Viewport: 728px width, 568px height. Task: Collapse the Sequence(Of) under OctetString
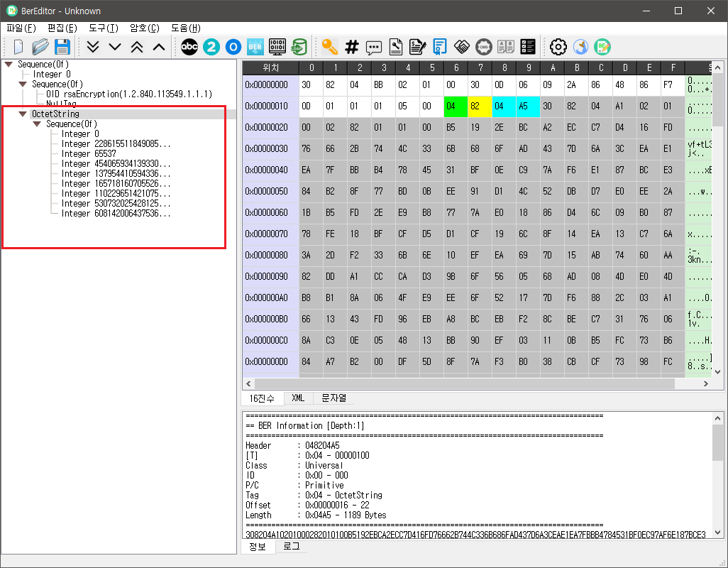(x=37, y=124)
